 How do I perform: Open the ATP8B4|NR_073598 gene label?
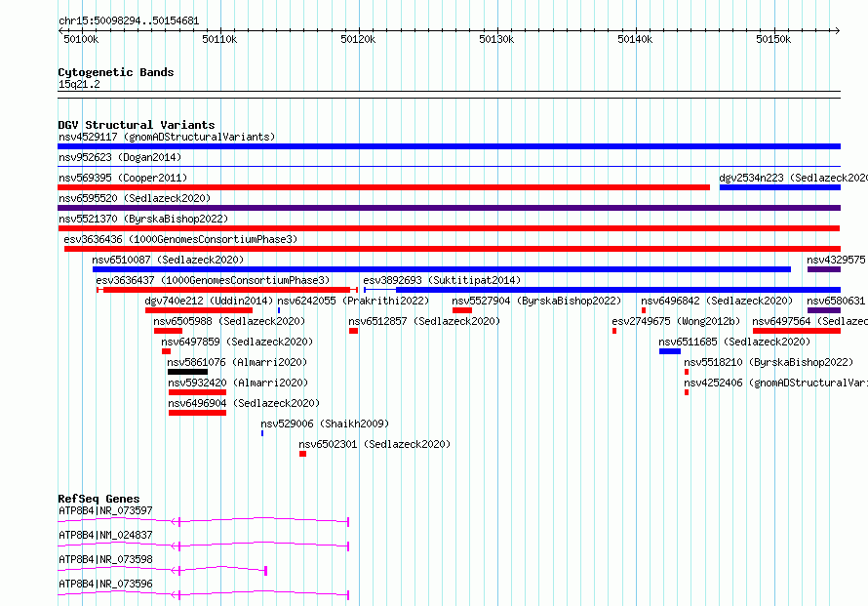105,559
